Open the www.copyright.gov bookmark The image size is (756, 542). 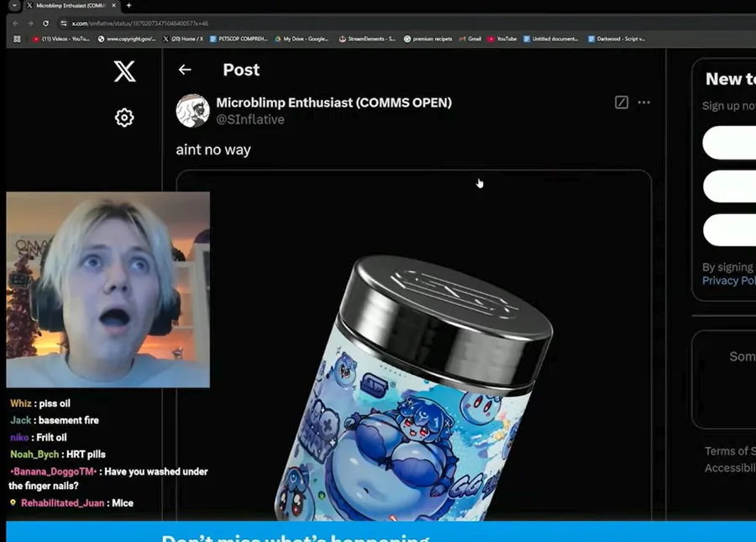[x=127, y=39]
